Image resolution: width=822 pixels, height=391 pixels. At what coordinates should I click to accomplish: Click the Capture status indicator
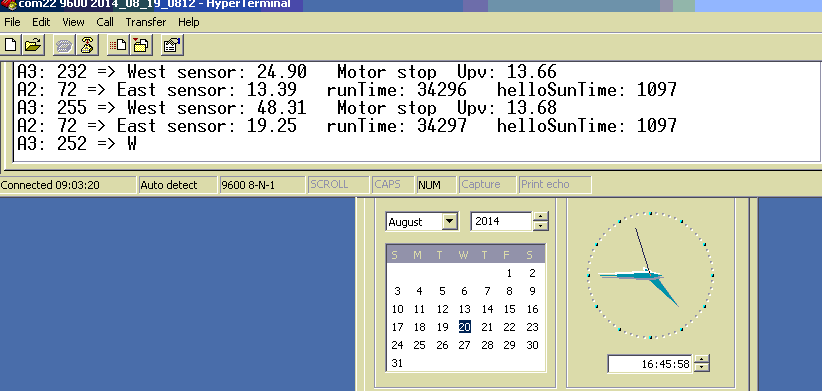click(x=488, y=185)
